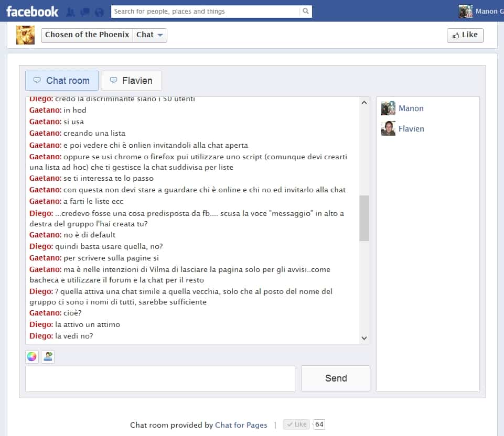Click message "Gaetano: no è di default"

72,235
